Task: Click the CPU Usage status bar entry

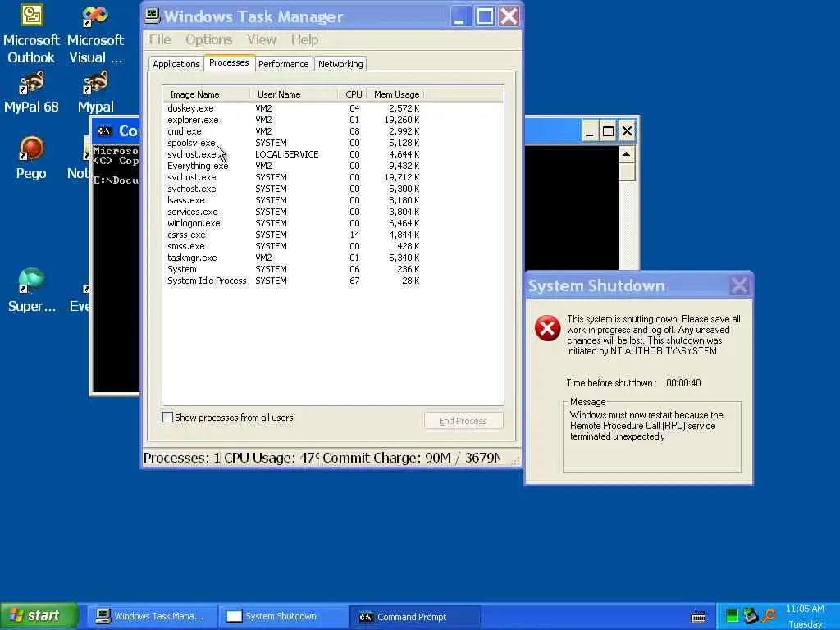Action: (272, 459)
